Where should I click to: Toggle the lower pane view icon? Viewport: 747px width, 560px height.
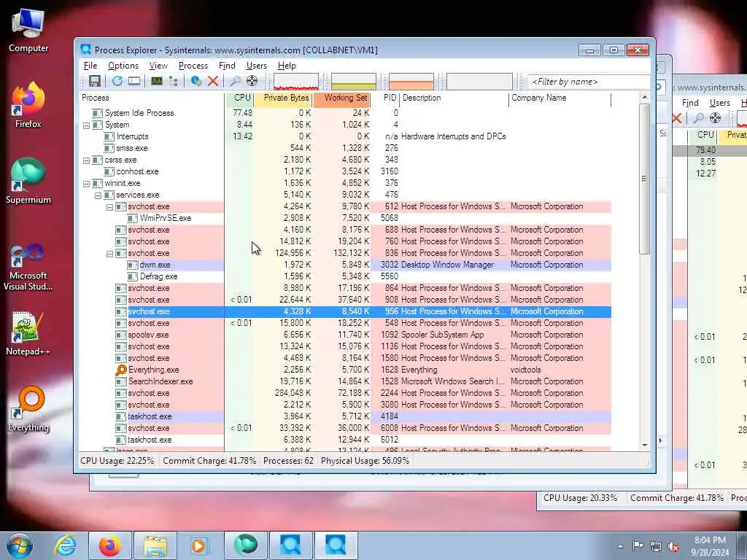134,81
